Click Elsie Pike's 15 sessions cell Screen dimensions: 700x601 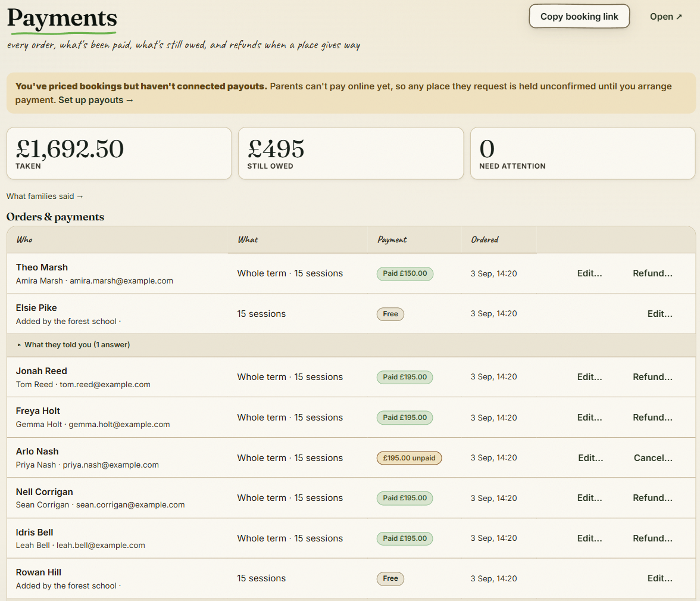tap(262, 314)
